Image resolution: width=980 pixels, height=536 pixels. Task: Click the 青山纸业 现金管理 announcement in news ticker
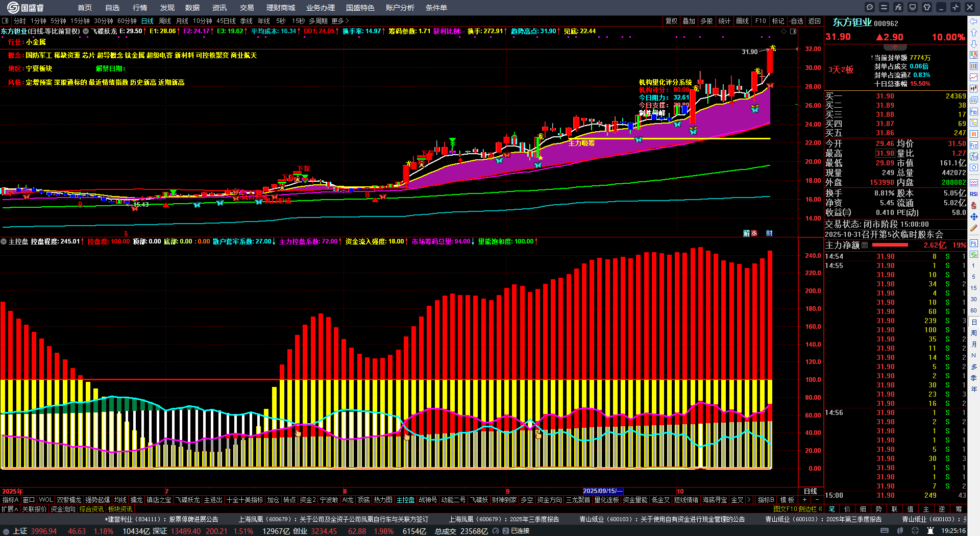click(x=662, y=519)
